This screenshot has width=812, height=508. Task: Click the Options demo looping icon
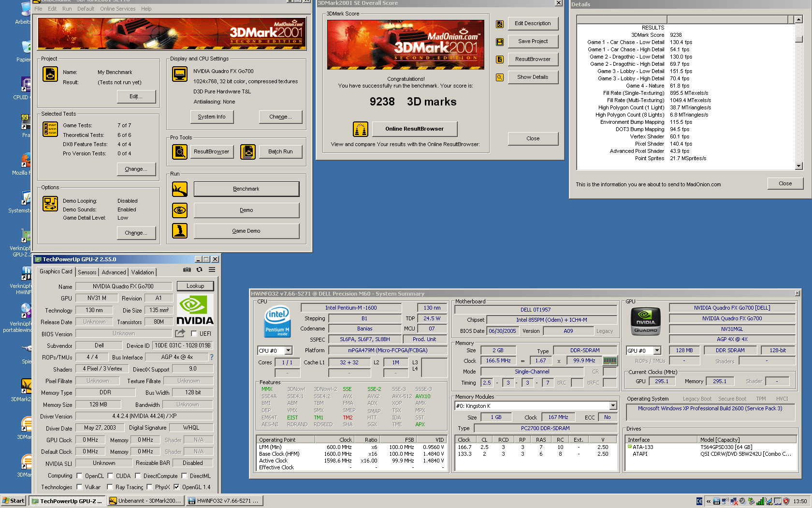coord(50,204)
